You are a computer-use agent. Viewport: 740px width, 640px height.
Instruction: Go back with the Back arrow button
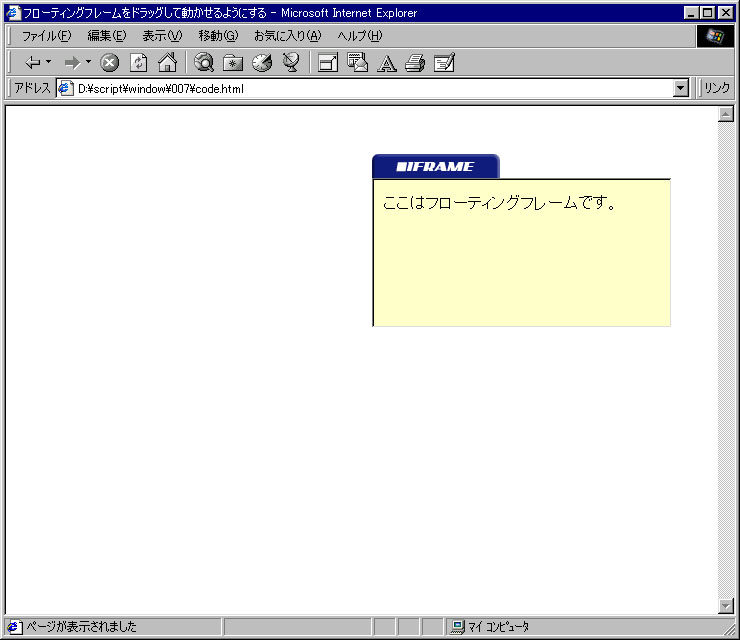33,62
